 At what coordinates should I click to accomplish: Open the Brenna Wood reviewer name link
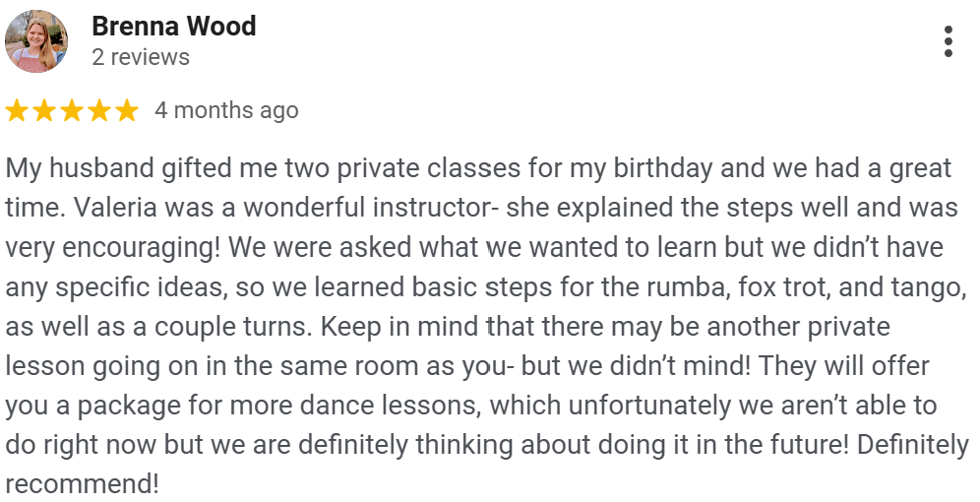[173, 26]
